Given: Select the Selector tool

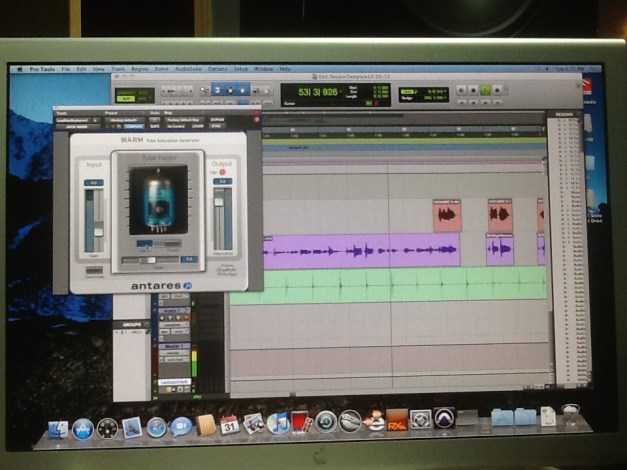Looking at the screenshot, I should click(x=230, y=91).
